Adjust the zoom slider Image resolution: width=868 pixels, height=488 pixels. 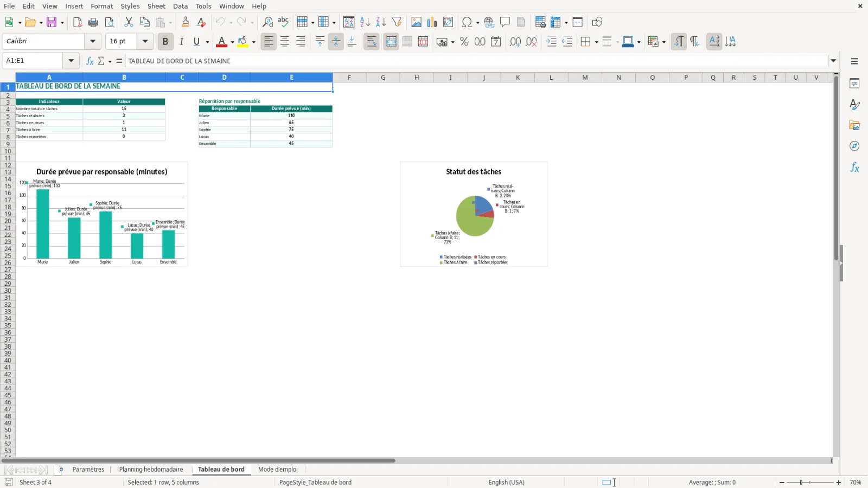(801, 483)
